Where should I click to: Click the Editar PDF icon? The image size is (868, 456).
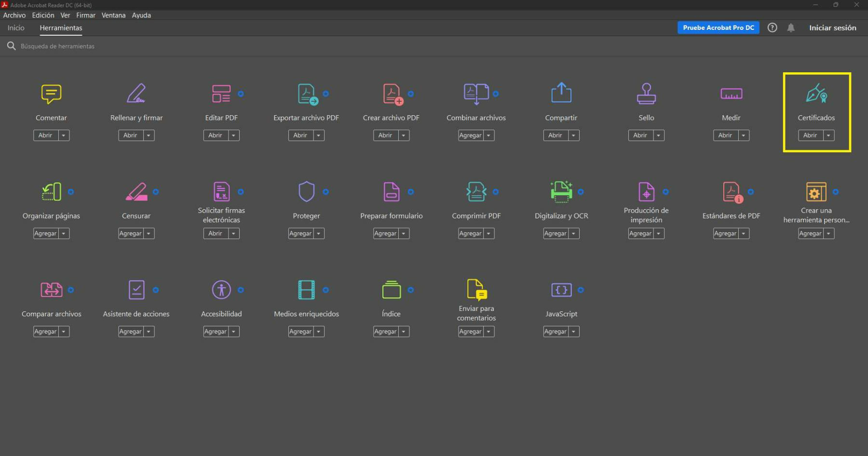click(x=221, y=94)
